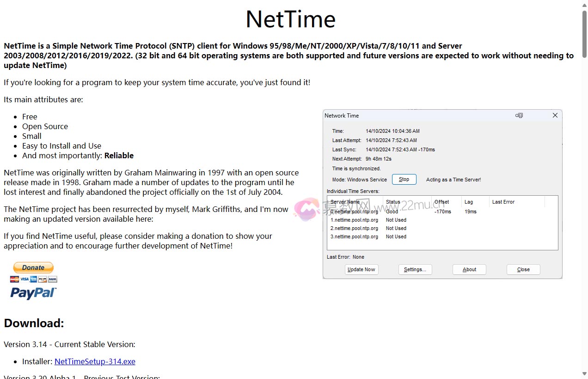Click the PayPal Donate button

click(x=33, y=267)
